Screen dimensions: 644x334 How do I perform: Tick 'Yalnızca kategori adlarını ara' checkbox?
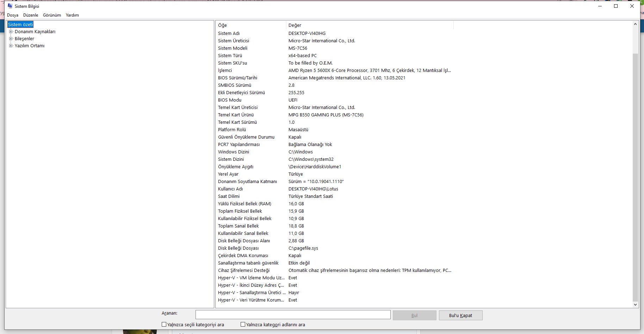click(243, 324)
